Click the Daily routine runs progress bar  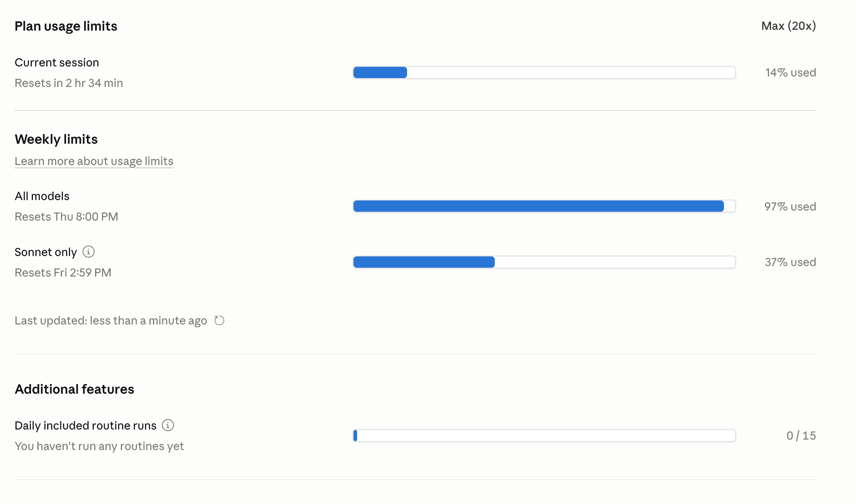coord(544,436)
